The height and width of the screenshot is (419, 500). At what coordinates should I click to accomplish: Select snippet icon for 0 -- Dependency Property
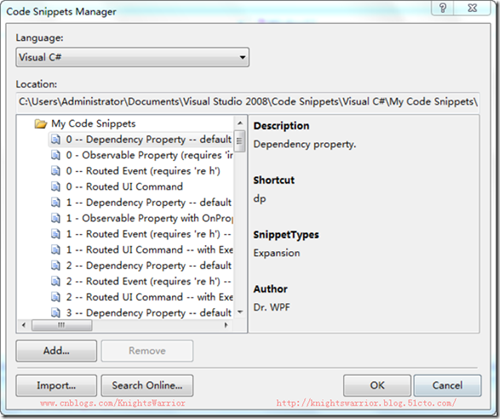(x=56, y=140)
